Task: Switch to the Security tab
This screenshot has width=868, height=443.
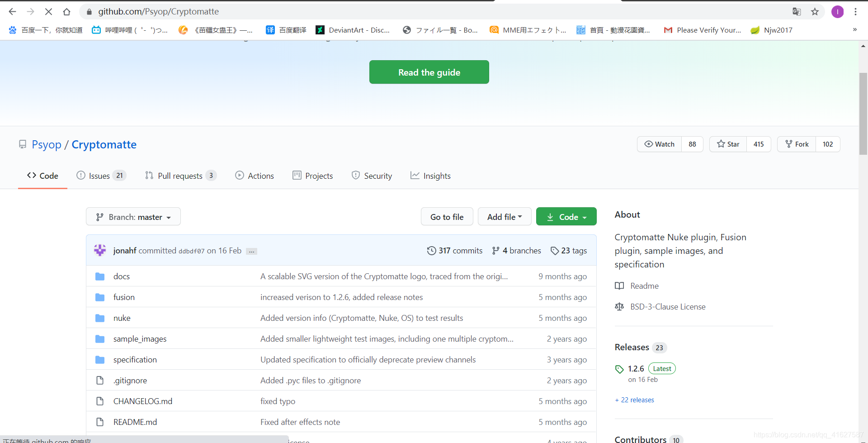Action: [x=372, y=176]
